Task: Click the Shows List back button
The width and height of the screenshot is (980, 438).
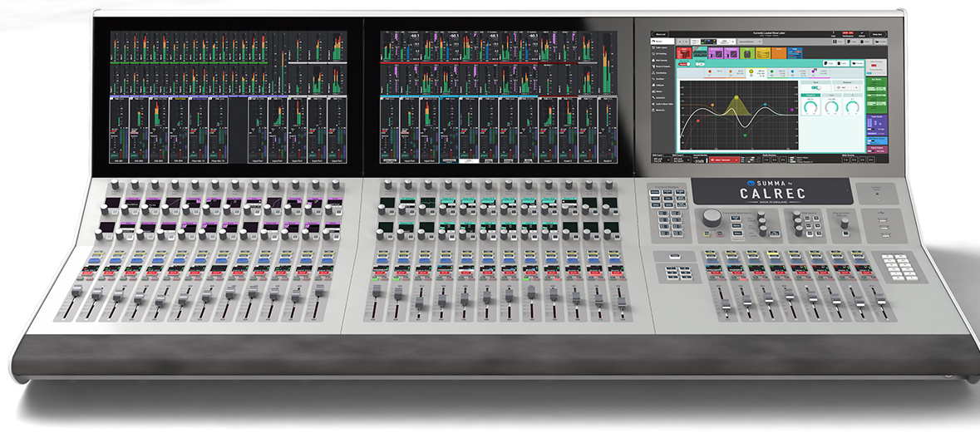Action: tap(660, 34)
